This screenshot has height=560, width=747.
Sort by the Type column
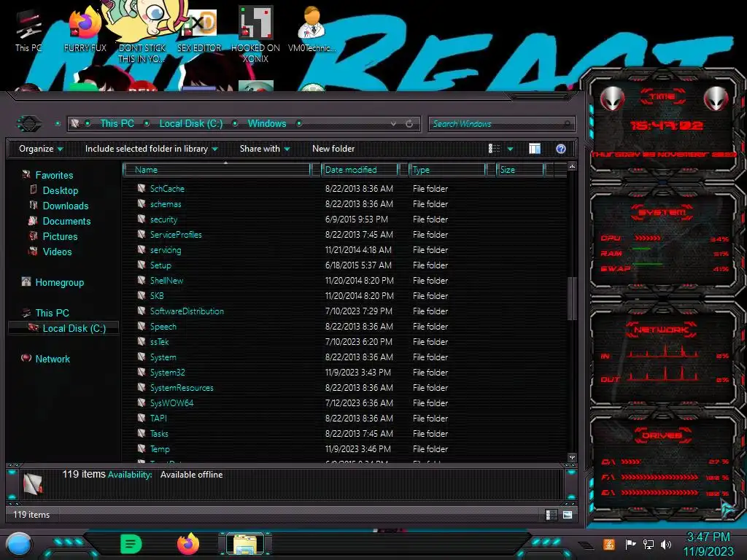pyautogui.click(x=447, y=169)
